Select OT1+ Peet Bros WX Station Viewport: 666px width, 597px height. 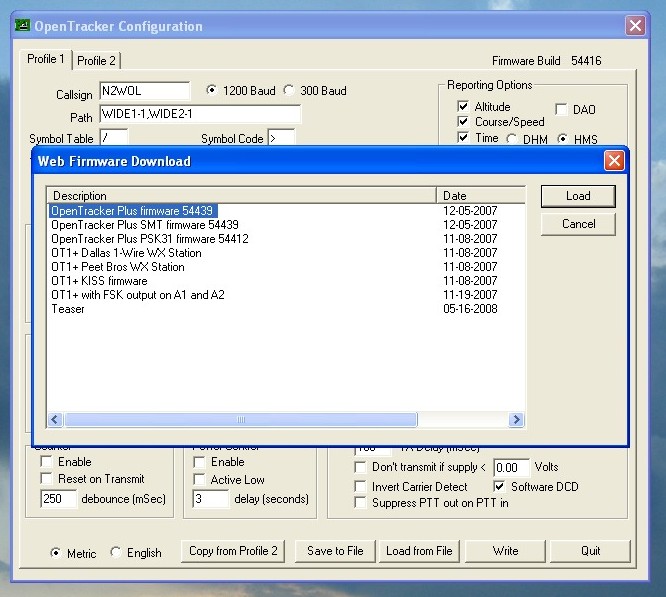point(118,267)
